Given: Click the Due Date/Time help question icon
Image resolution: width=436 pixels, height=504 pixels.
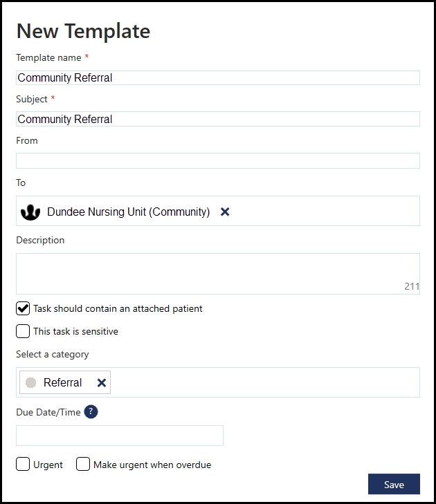Looking at the screenshot, I should [x=91, y=412].
